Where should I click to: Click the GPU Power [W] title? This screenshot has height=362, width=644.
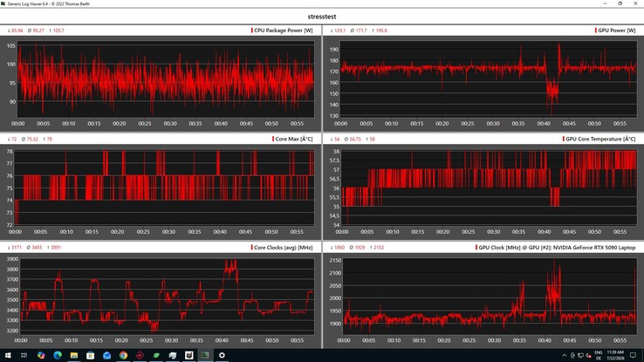[x=617, y=31]
